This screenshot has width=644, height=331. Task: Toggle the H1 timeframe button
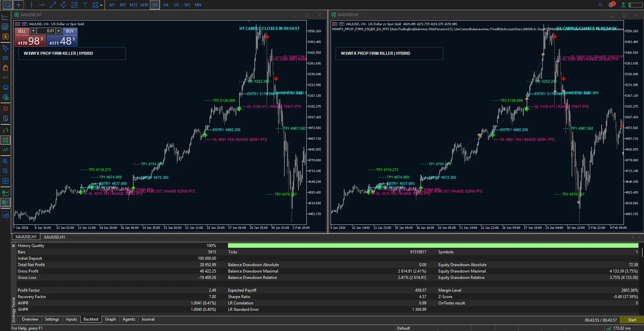155,5
